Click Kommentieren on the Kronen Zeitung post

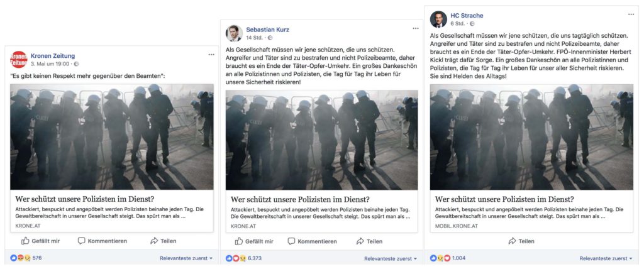point(103,241)
